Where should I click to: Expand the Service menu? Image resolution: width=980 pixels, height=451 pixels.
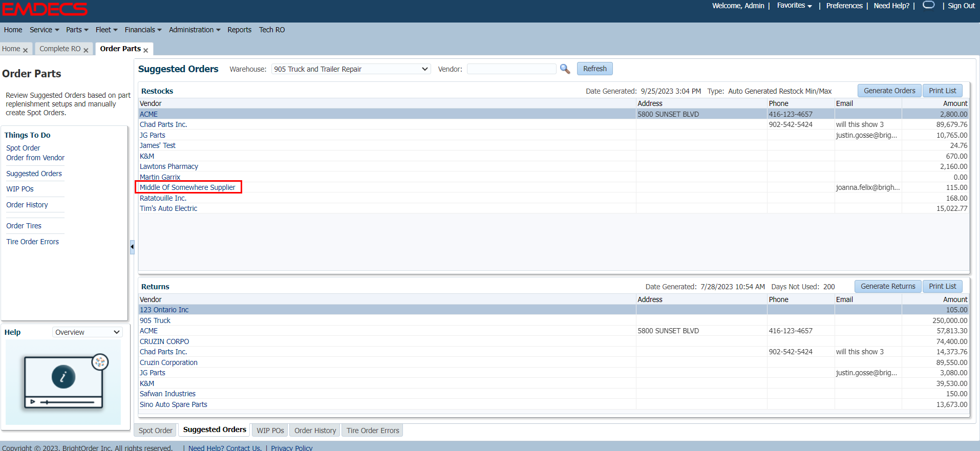point(44,30)
